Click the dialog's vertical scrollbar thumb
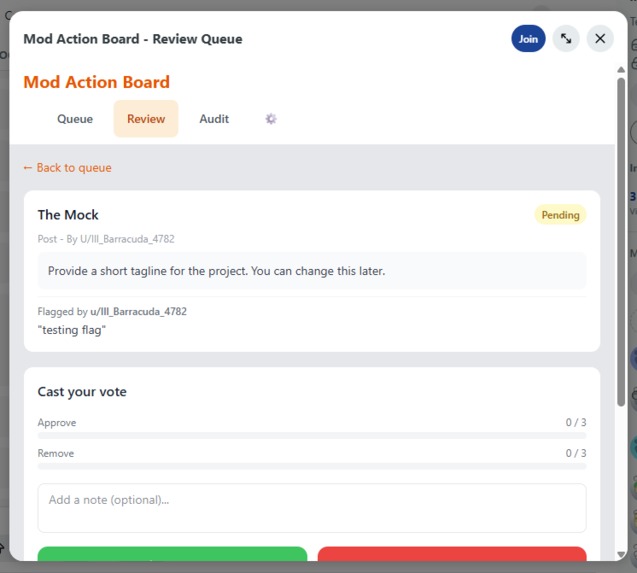The width and height of the screenshot is (637, 573). (x=621, y=242)
